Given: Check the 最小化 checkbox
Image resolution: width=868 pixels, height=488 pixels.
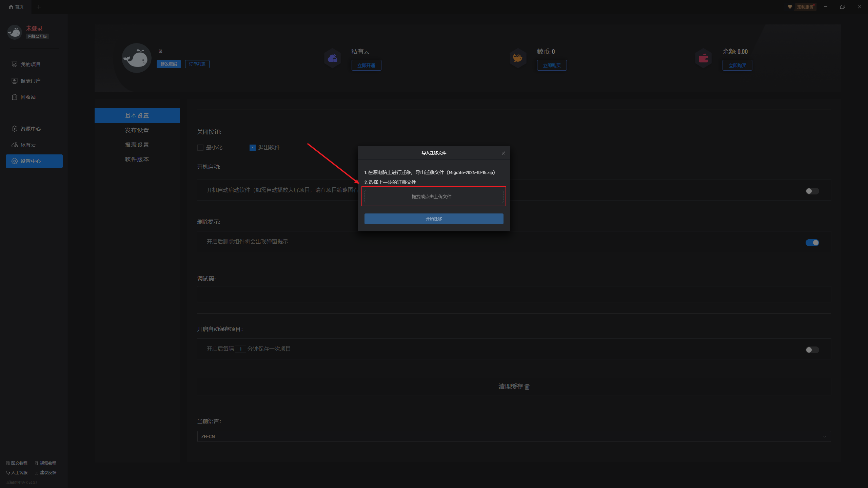Looking at the screenshot, I should point(200,148).
